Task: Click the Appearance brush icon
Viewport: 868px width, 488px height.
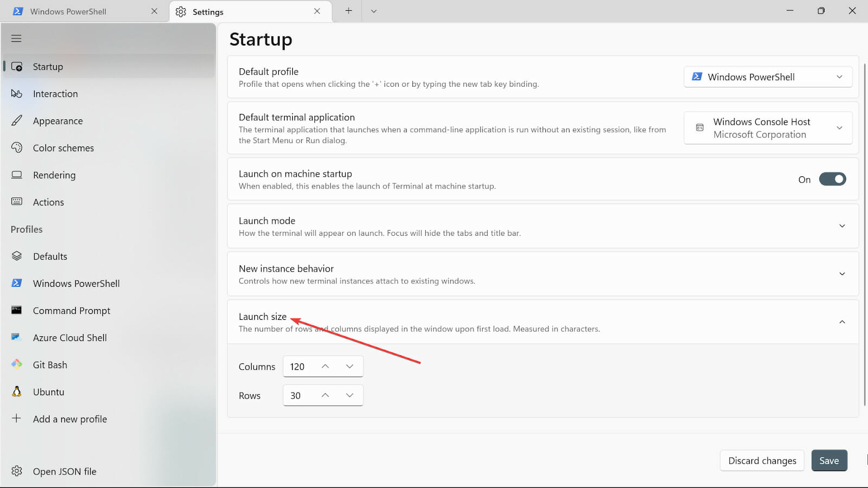Action: 17,121
